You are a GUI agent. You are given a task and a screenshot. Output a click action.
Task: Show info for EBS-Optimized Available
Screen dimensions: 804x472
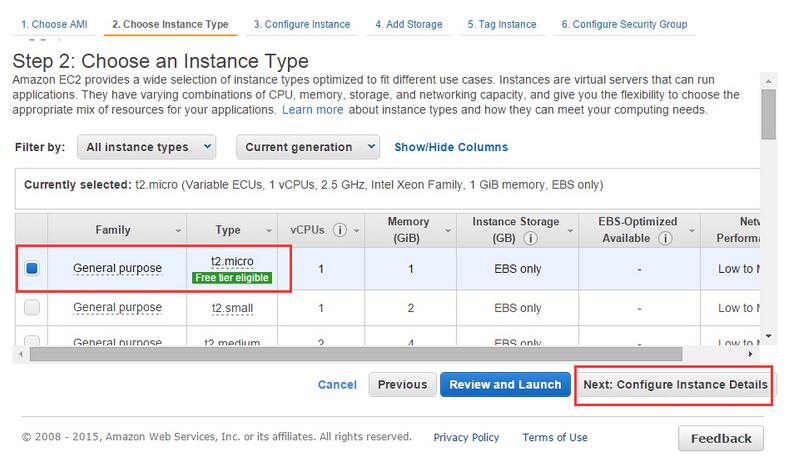pos(665,238)
